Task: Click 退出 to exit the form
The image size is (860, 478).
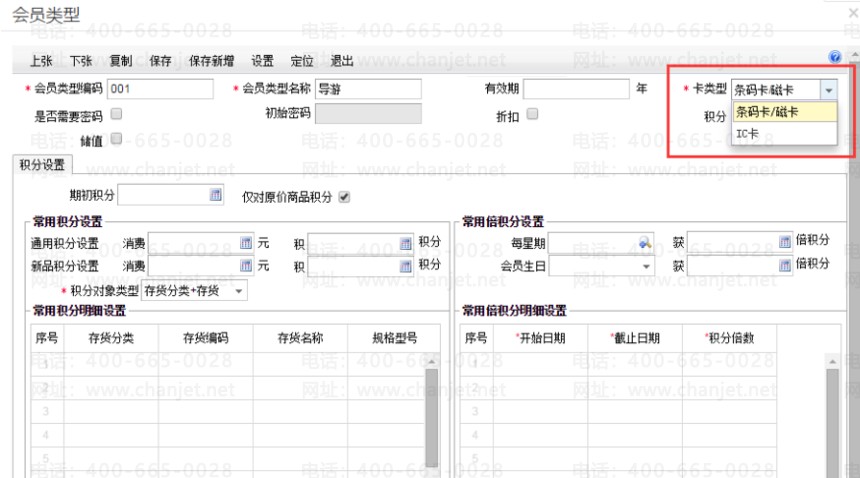Action: (x=341, y=61)
